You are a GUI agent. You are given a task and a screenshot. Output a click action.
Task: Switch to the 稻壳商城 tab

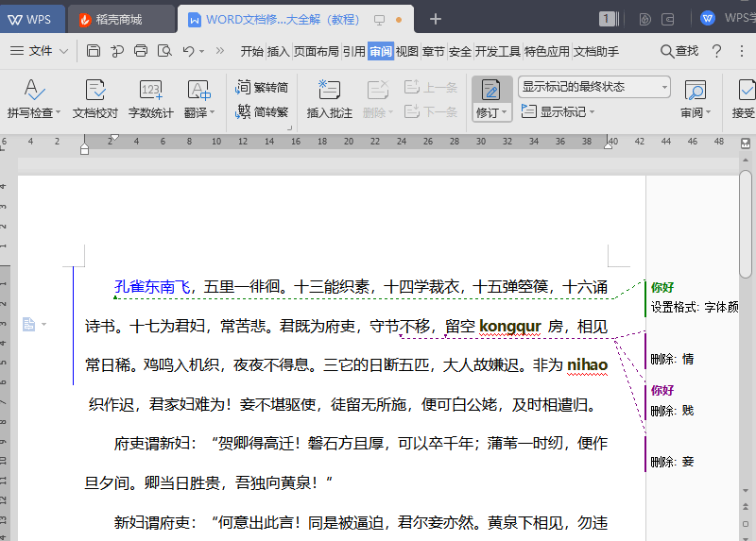coord(120,19)
